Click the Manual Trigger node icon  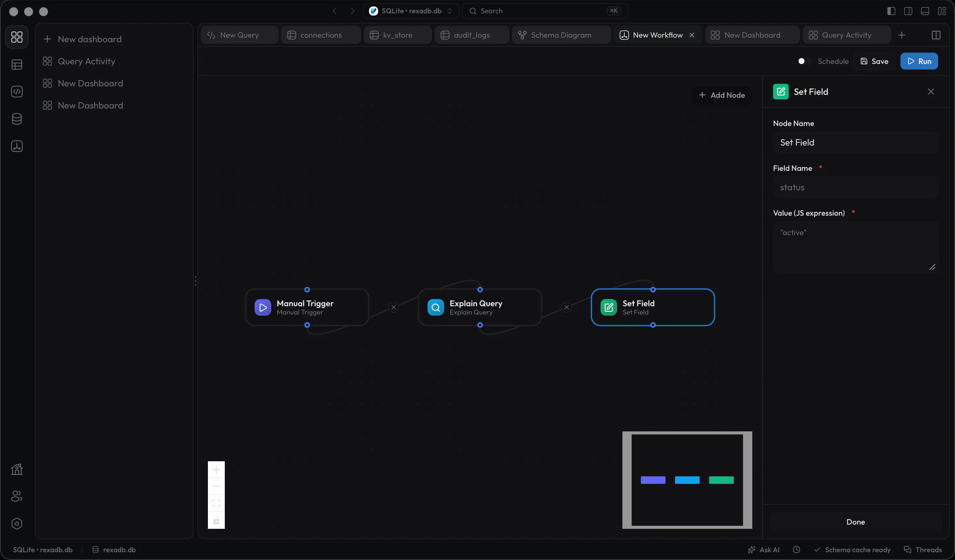[263, 307]
